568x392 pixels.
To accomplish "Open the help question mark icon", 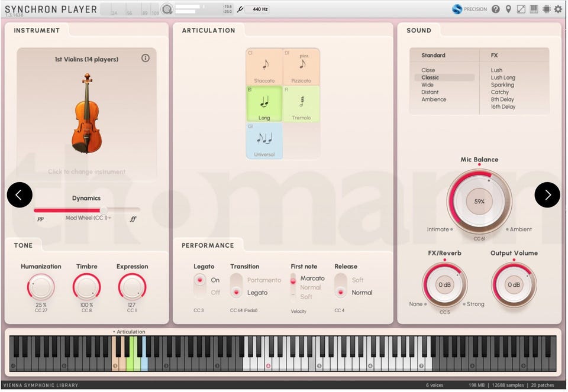I will click(496, 9).
